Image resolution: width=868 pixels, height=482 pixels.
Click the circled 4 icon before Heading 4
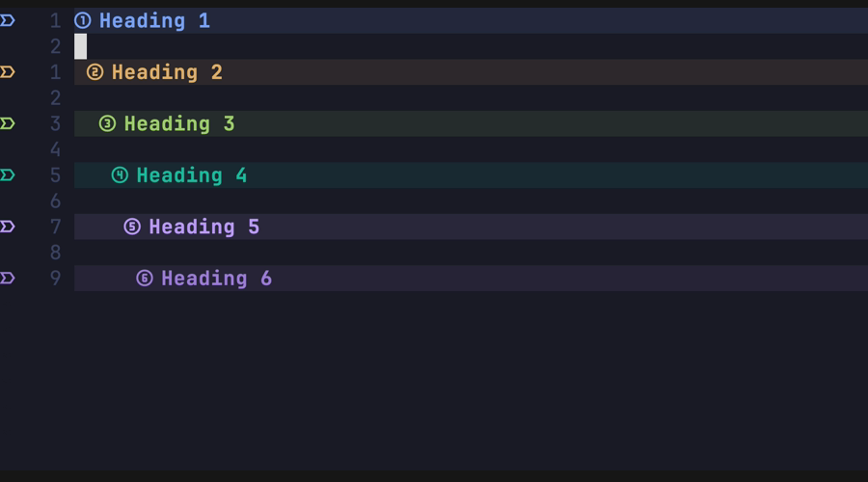(120, 175)
